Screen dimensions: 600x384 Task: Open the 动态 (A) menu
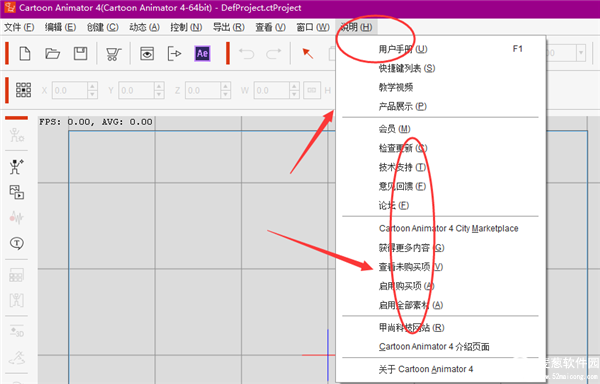[144, 27]
